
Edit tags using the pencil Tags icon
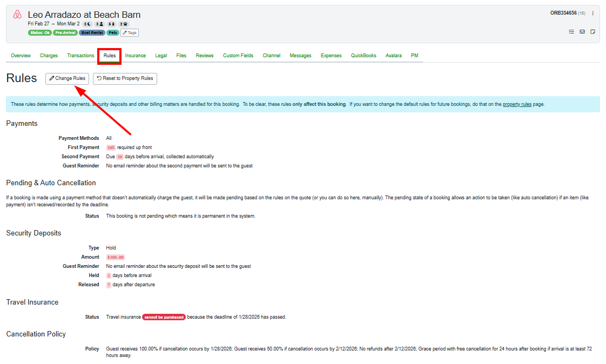130,32
